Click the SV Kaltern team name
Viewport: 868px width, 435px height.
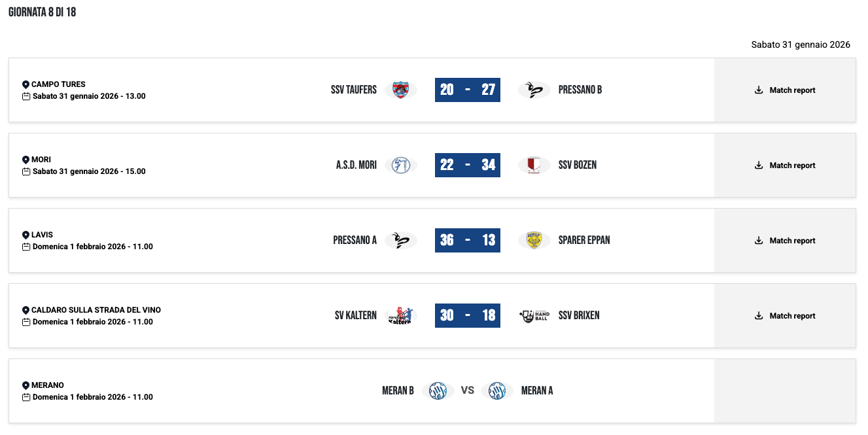pyautogui.click(x=355, y=316)
